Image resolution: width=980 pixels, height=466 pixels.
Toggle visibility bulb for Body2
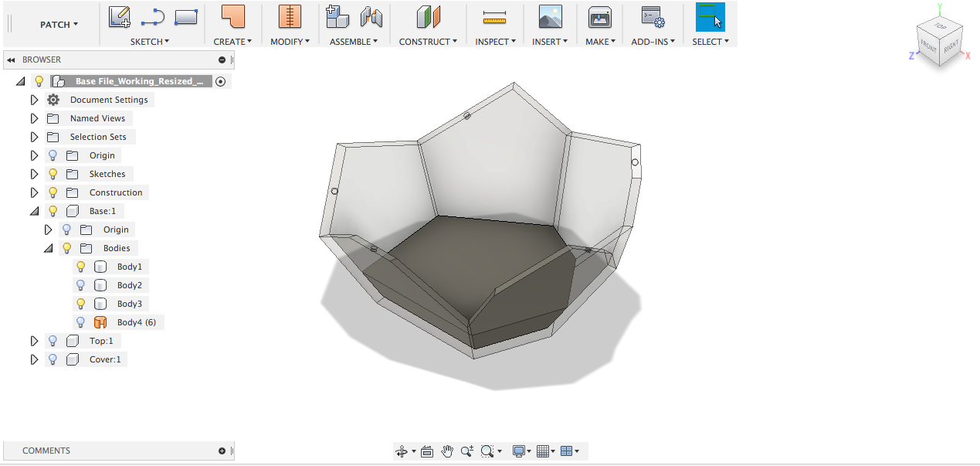80,285
